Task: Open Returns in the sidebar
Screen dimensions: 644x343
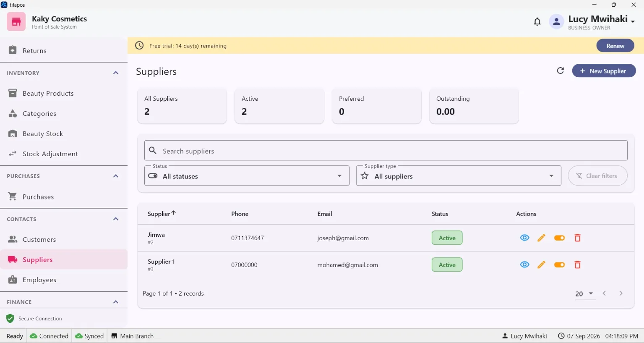Action: point(64,50)
